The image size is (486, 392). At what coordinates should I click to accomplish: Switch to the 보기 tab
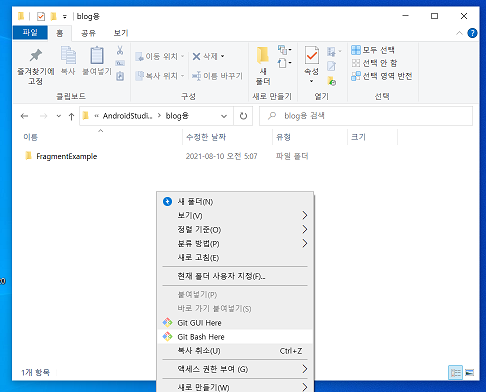coord(121,33)
